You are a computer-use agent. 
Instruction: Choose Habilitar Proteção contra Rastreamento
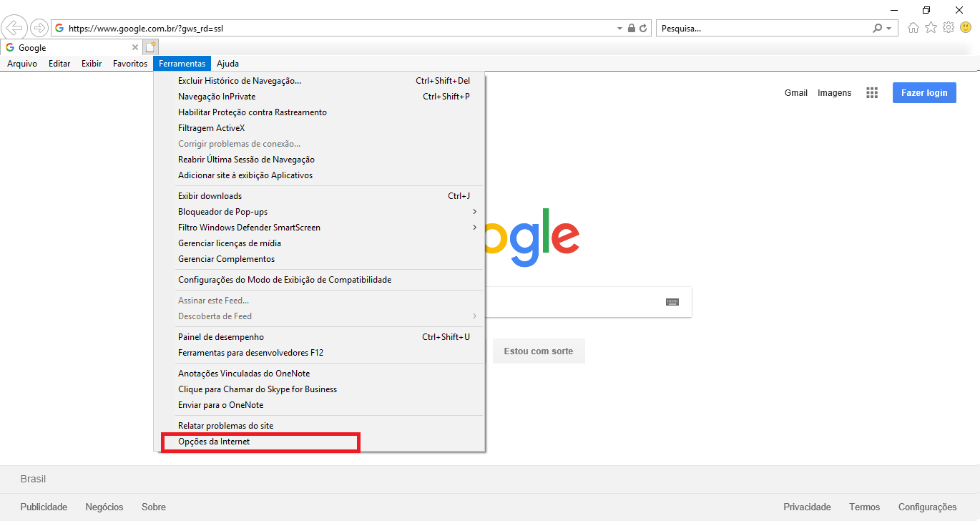(320, 112)
